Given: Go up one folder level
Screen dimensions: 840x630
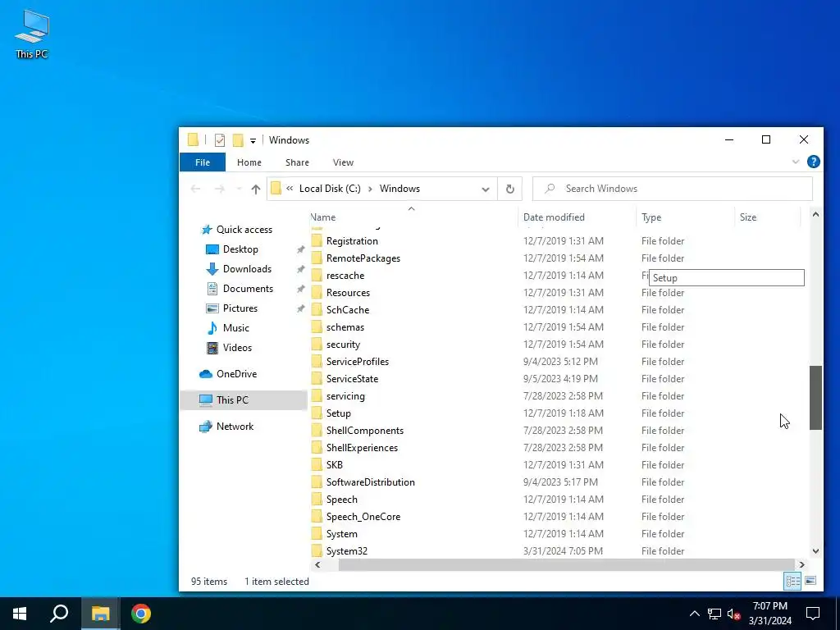Looking at the screenshot, I should pos(256,189).
